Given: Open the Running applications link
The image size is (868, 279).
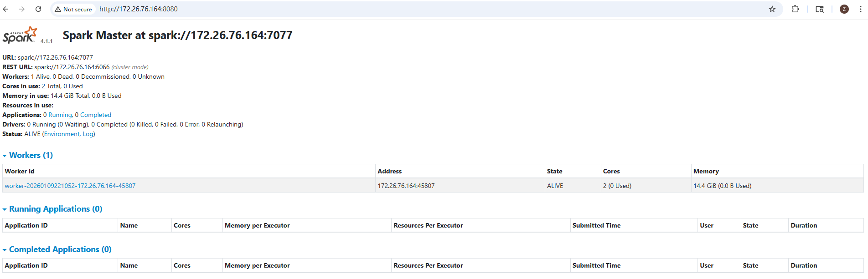Looking at the screenshot, I should [60, 115].
